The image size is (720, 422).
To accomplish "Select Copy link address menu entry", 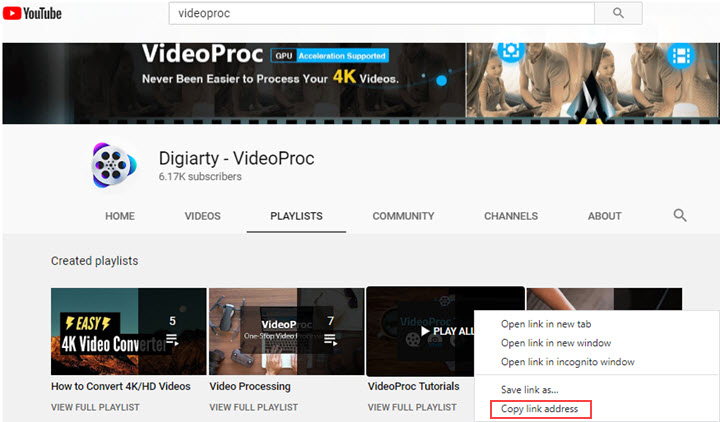I will tap(540, 409).
